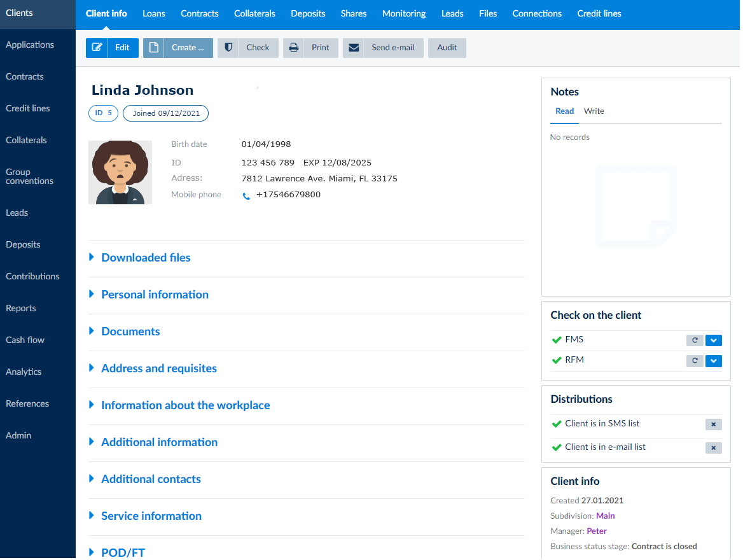Open Contracts in the sidebar
This screenshot has height=560, width=743.
(25, 77)
